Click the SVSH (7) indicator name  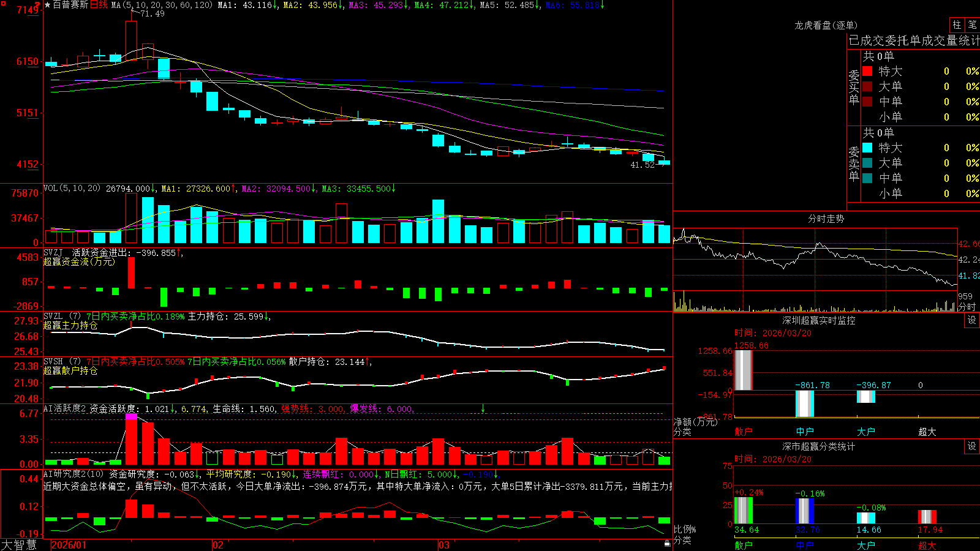pos(62,362)
